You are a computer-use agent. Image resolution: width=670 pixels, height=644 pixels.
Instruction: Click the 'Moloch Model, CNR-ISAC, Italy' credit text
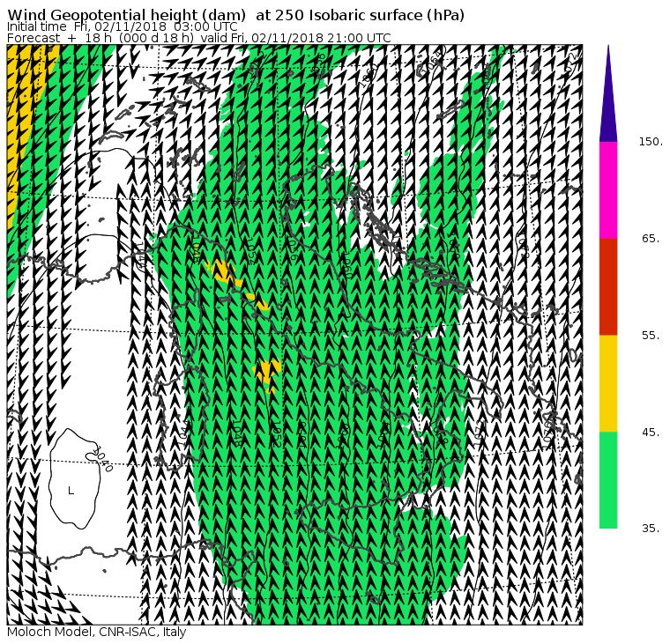click(x=97, y=632)
